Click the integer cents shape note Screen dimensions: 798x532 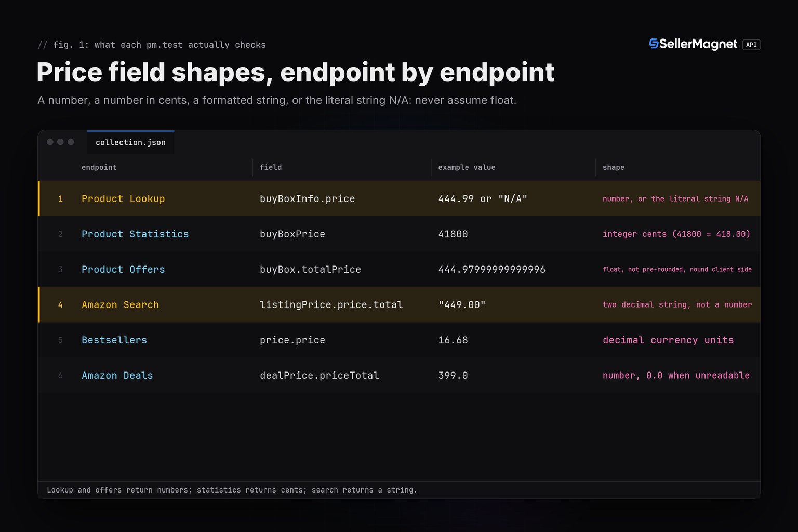[676, 234]
